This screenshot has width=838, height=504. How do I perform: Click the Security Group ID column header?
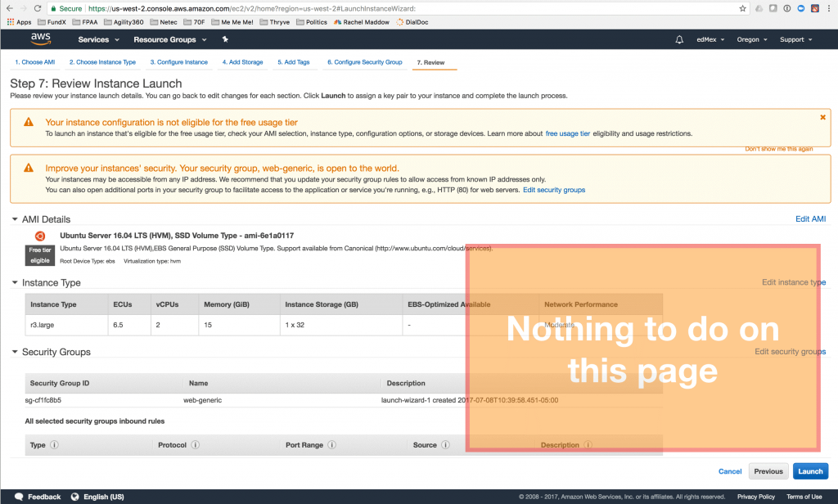(x=59, y=383)
